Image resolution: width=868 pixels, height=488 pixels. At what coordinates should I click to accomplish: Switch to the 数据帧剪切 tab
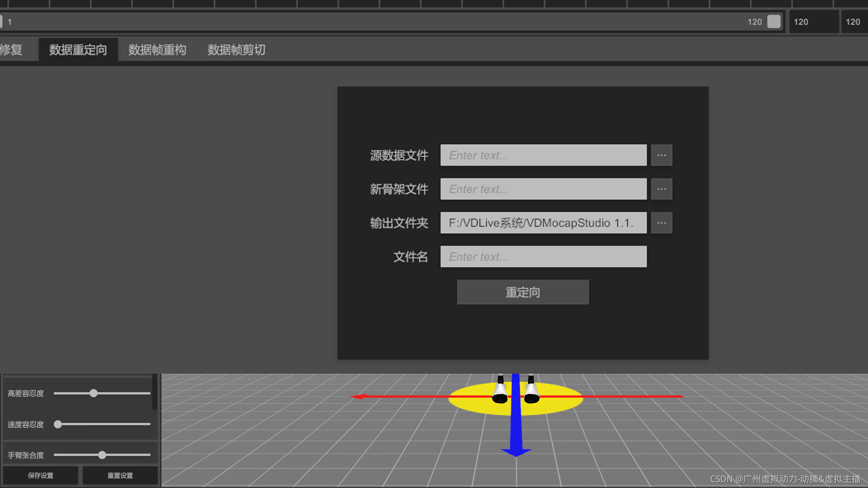tap(236, 50)
